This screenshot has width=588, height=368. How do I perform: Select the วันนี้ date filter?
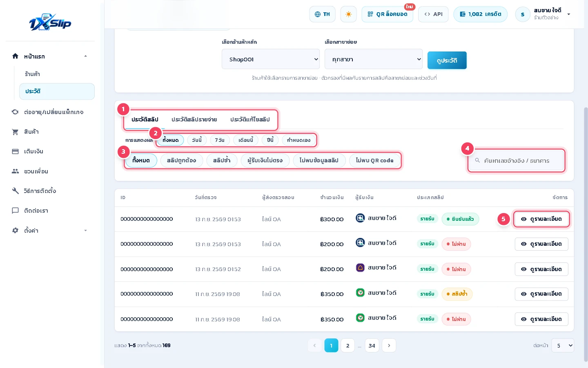(x=197, y=140)
